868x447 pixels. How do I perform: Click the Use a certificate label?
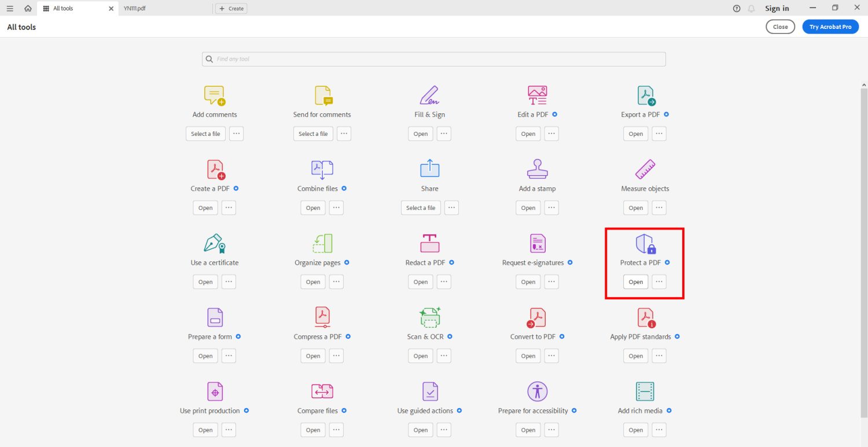click(215, 263)
